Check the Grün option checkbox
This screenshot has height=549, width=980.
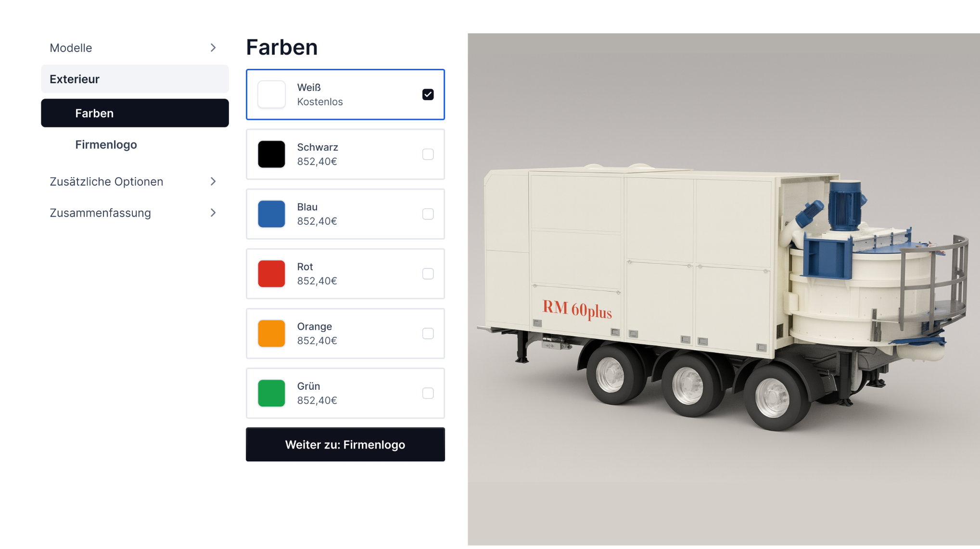428,393
